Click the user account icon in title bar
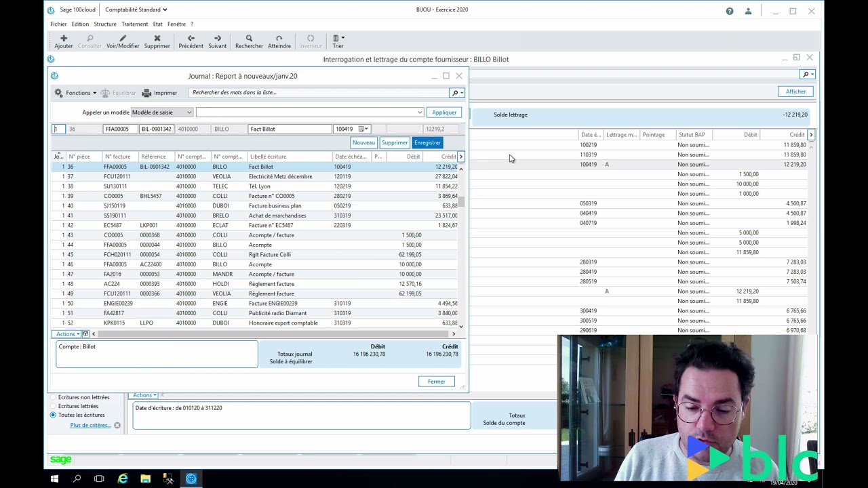The width and height of the screenshot is (868, 488). 748,11
